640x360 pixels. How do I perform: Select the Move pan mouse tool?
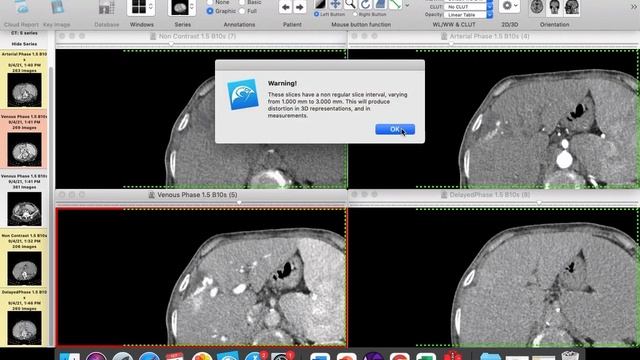click(x=335, y=4)
